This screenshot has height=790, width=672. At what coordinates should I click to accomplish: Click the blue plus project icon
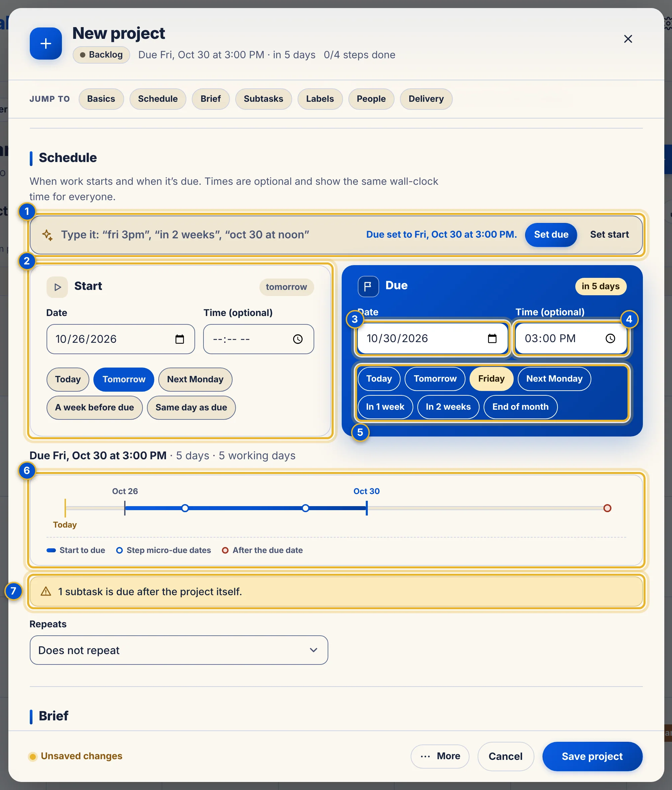coord(46,44)
